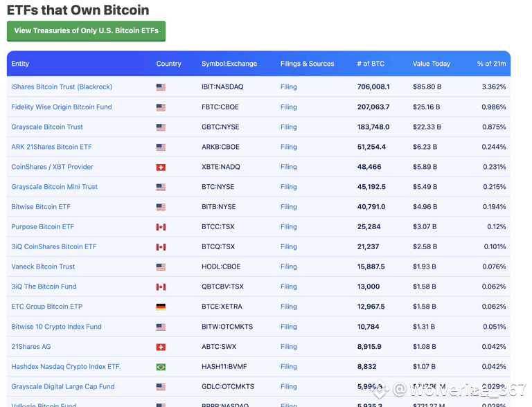
Task: Click US flag in Bitwise Bitcoin ETF row
Action: pos(161,207)
